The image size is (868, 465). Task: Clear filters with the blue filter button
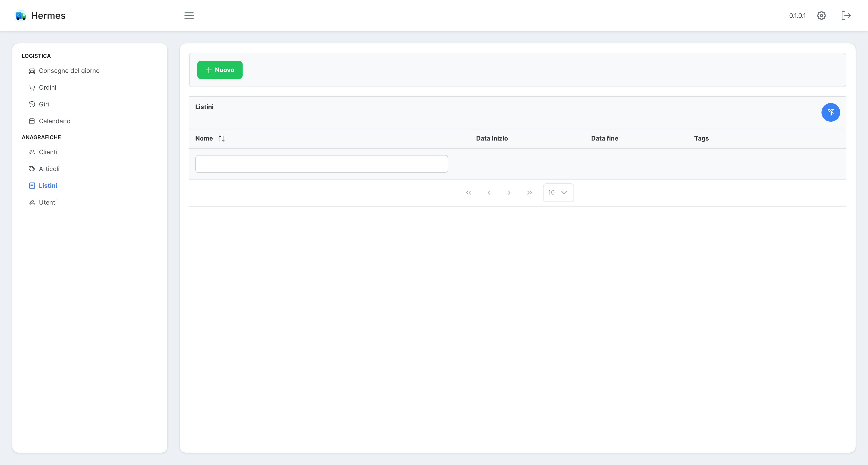830,112
